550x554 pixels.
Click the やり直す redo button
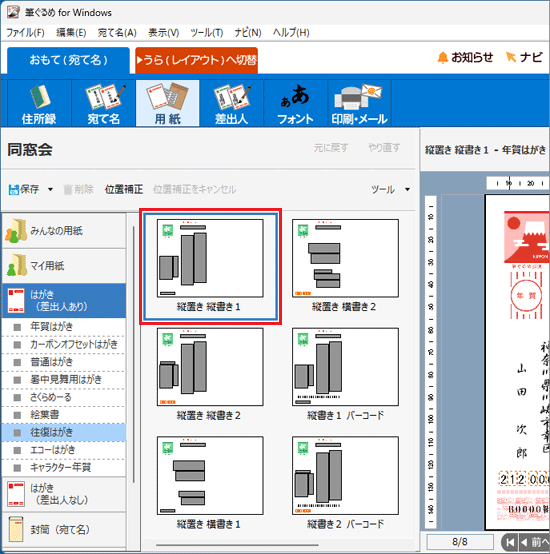tap(384, 148)
